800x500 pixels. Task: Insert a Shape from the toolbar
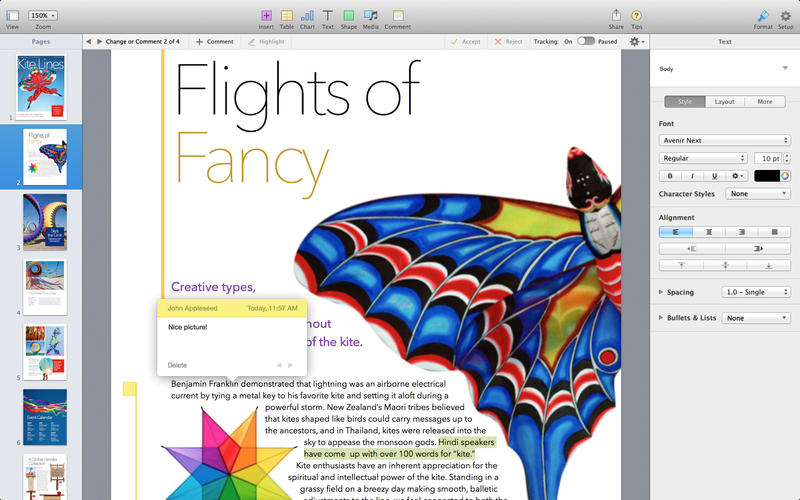(348, 15)
